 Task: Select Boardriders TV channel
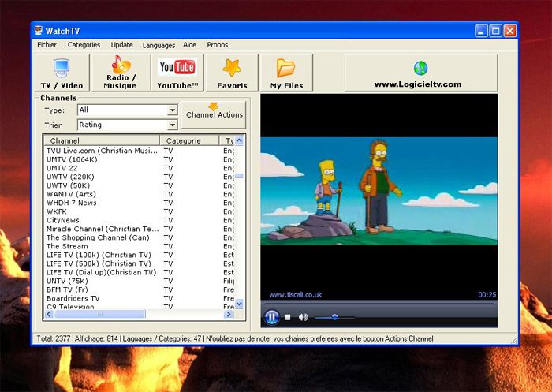[x=140, y=298]
